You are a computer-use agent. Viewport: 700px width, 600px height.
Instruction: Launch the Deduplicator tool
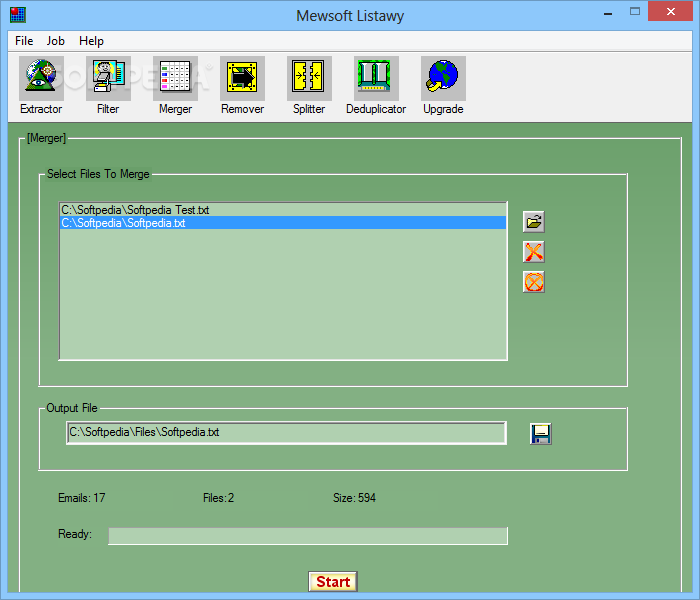(x=376, y=78)
